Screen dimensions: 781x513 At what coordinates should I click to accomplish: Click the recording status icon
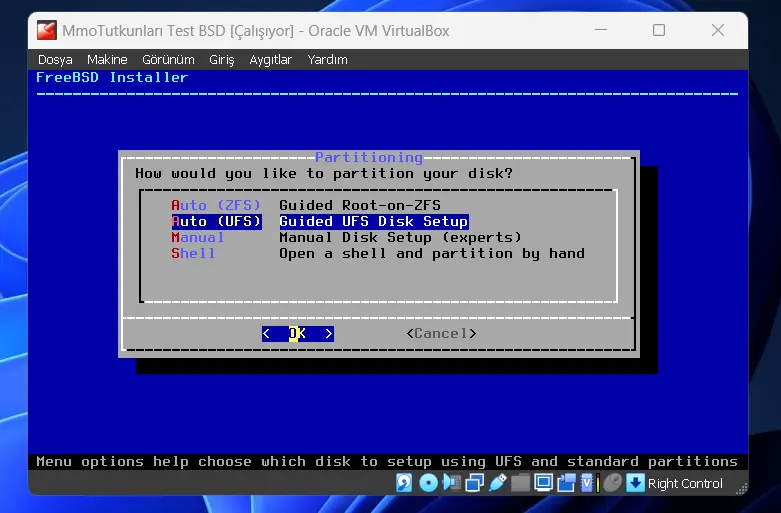(566, 483)
